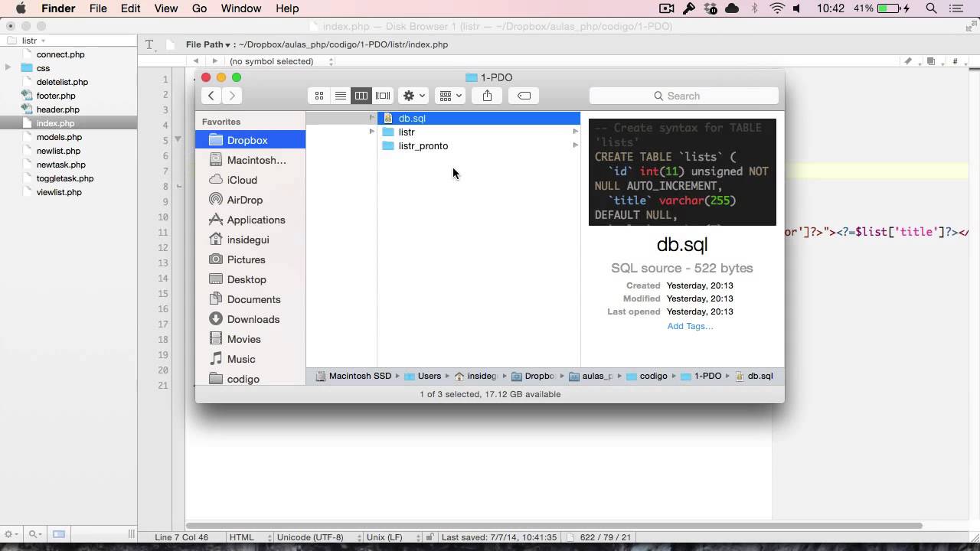Image resolution: width=980 pixels, height=551 pixels.
Task: Open Applications in Finder sidebar
Action: [250, 220]
